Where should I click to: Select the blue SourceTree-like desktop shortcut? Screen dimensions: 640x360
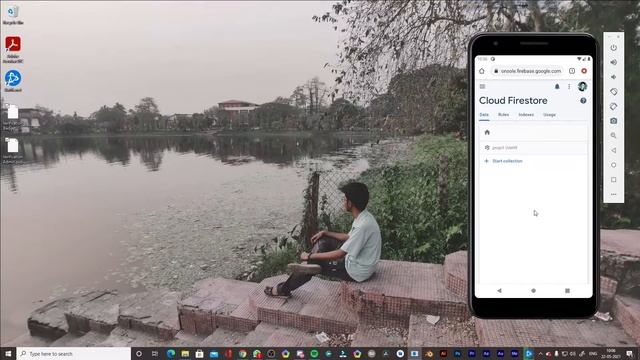tap(13, 81)
